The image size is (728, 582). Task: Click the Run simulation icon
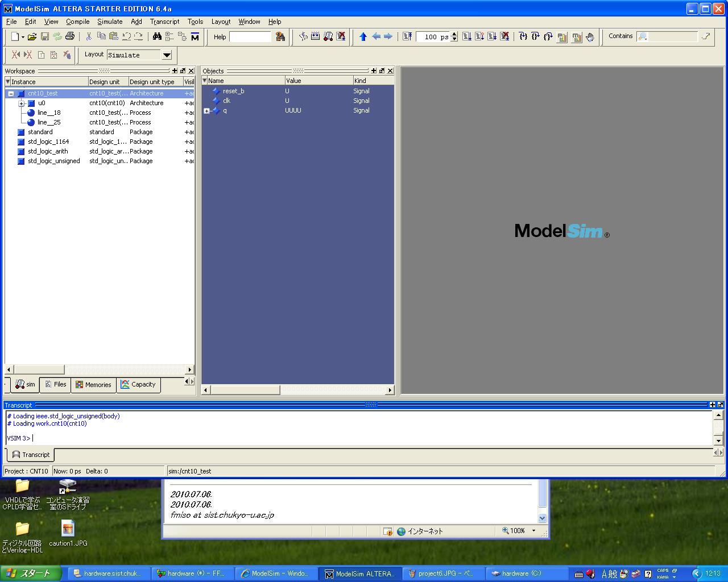(467, 36)
